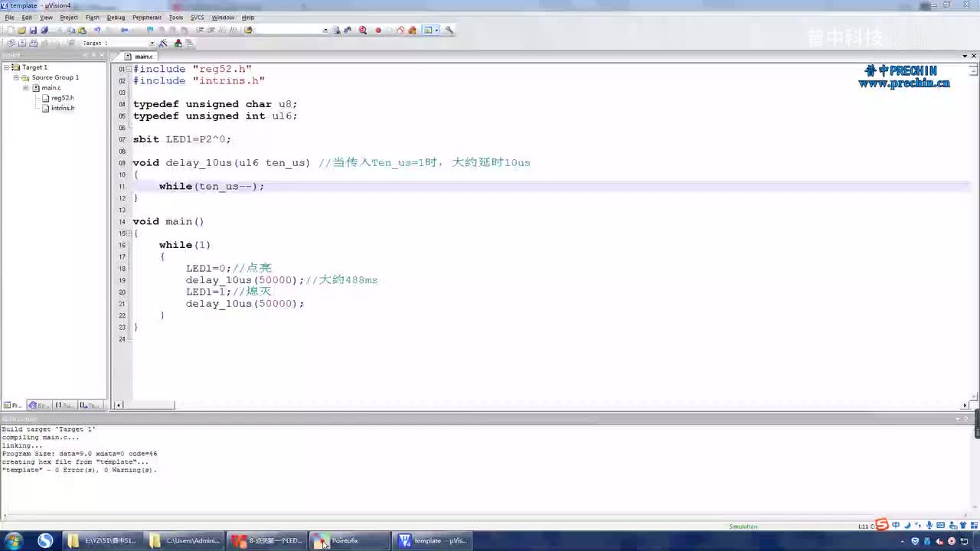The image size is (980, 551).
Task: Open the find text combo box dropdown
Action: (x=325, y=31)
